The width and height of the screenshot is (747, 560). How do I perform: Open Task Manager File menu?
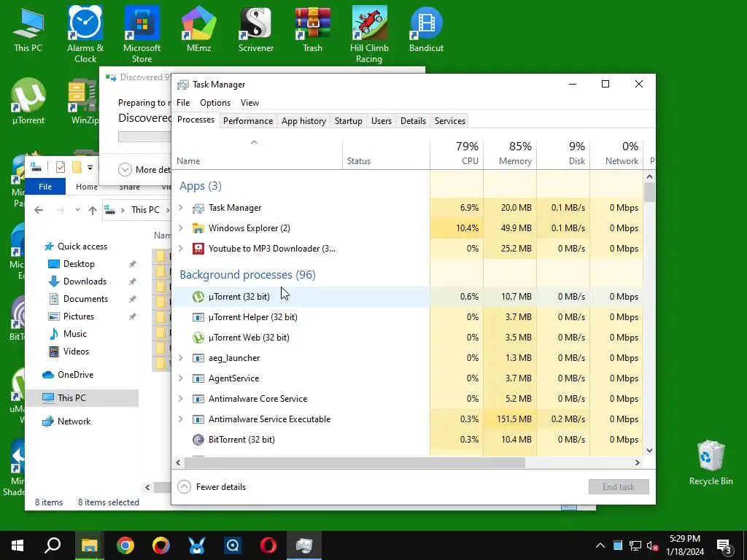(x=183, y=103)
